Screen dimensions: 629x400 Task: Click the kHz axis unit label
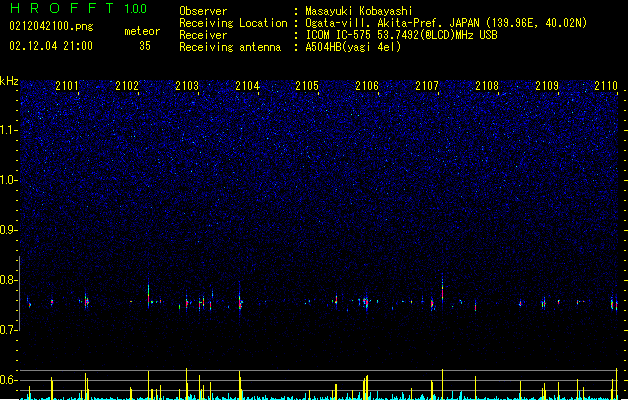click(9, 81)
